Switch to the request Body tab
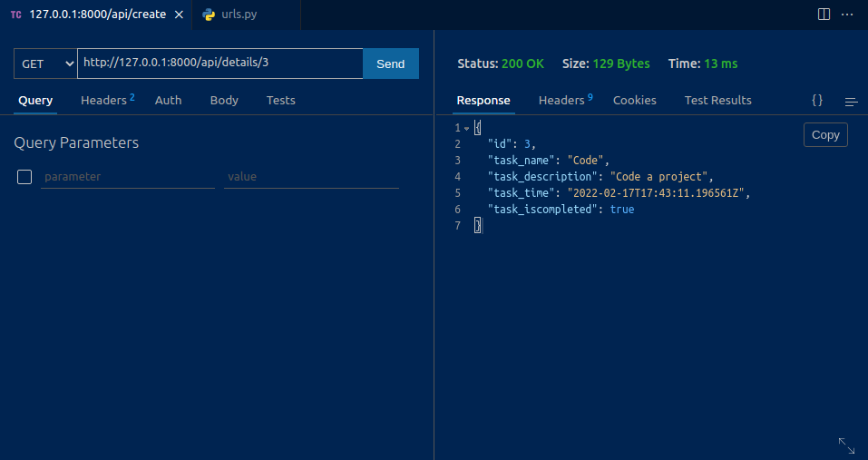The image size is (868, 460). coord(224,101)
